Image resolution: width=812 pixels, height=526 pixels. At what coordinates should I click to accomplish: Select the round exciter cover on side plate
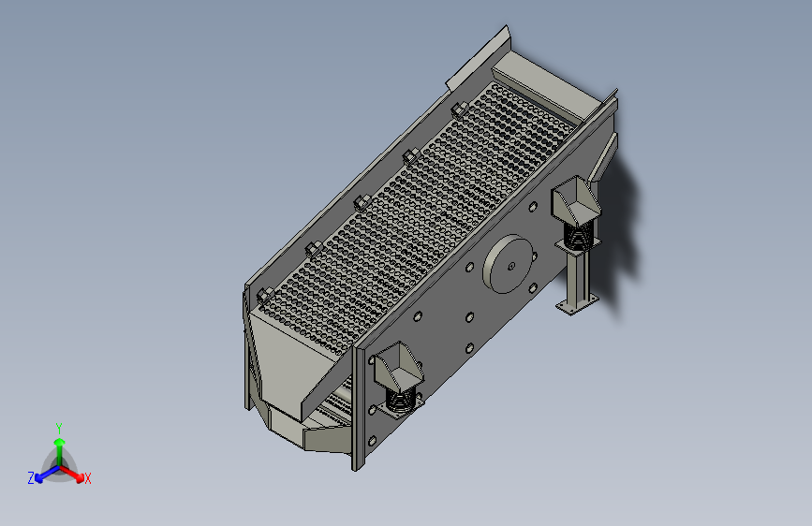pyautogui.click(x=508, y=264)
